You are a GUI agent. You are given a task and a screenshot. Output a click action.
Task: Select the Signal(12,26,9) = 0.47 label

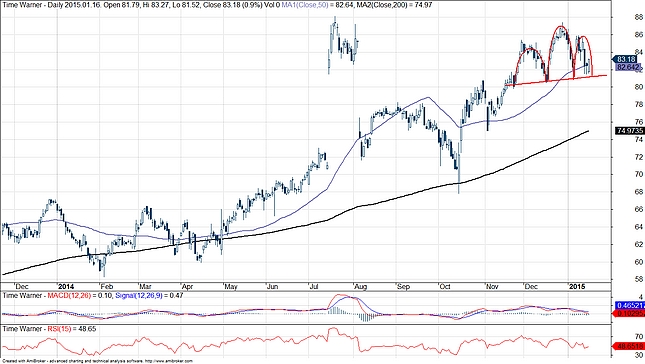point(149,295)
